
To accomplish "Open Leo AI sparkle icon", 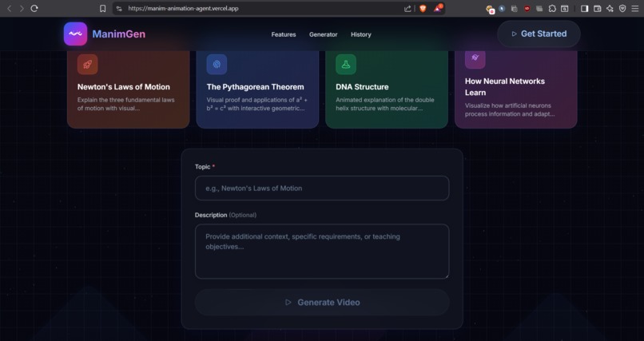I will coord(610,8).
